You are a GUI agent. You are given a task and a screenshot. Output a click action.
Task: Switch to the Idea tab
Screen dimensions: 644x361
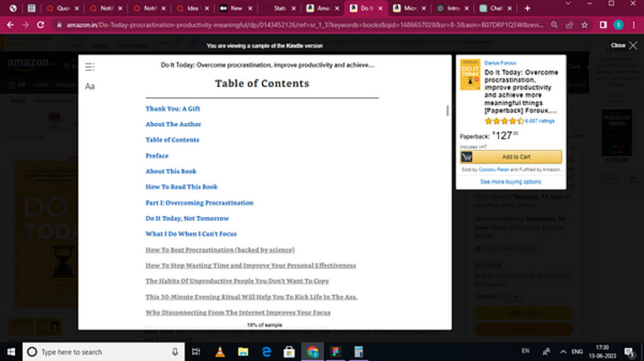pyautogui.click(x=192, y=8)
